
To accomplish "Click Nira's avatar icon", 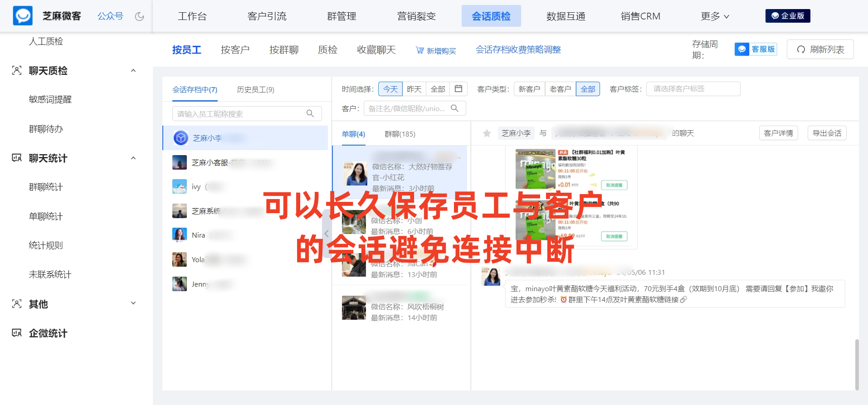I will click(180, 235).
